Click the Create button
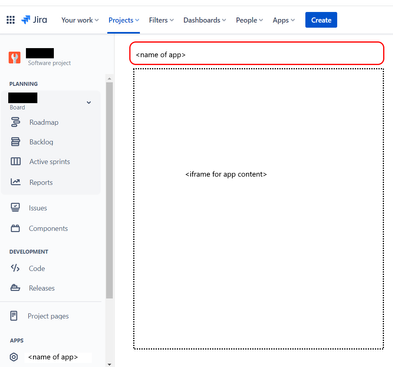Image resolution: width=393 pixels, height=367 pixels. 321,20
